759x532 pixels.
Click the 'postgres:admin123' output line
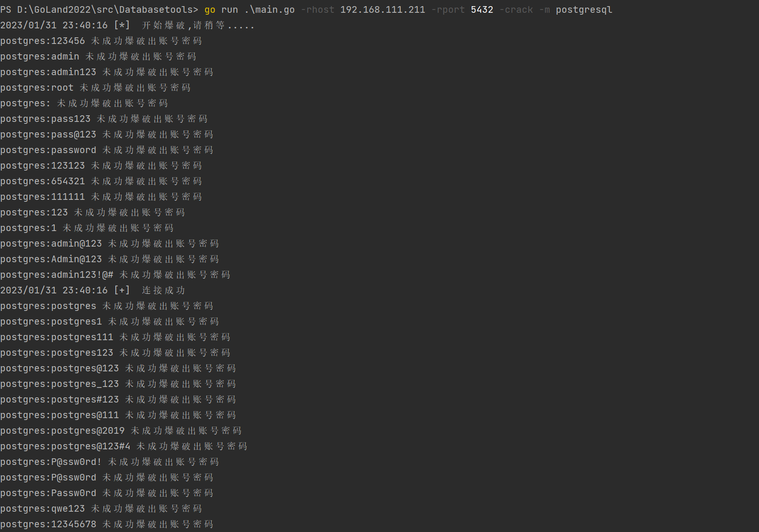107,72
